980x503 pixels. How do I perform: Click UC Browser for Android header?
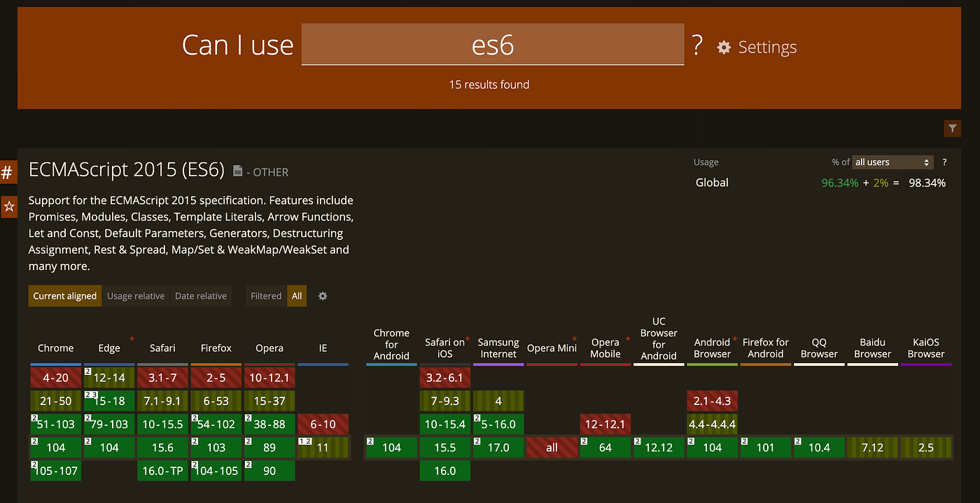(659, 339)
